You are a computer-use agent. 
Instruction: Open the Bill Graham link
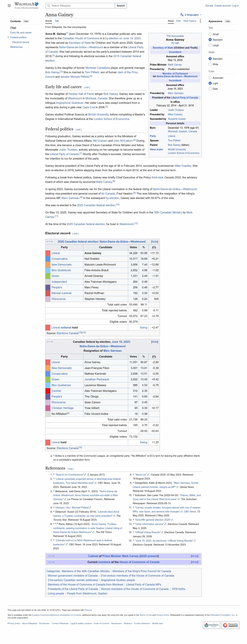[100, 141]
